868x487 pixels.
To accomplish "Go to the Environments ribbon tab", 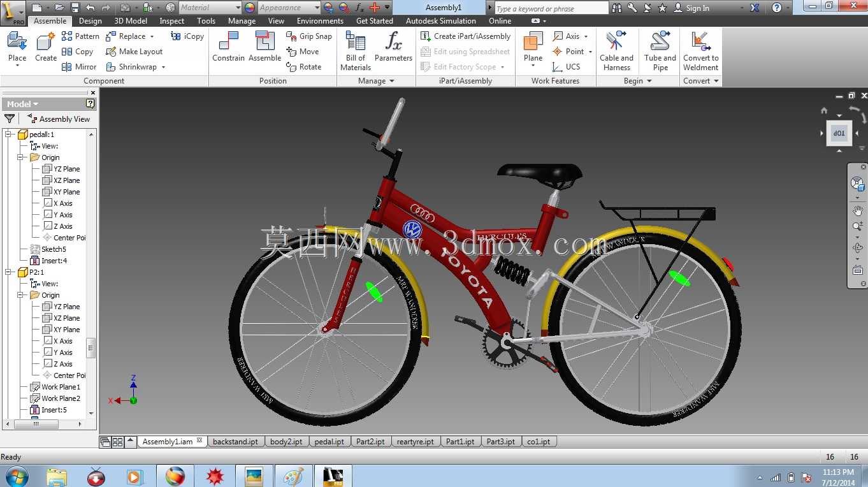I will tap(320, 21).
